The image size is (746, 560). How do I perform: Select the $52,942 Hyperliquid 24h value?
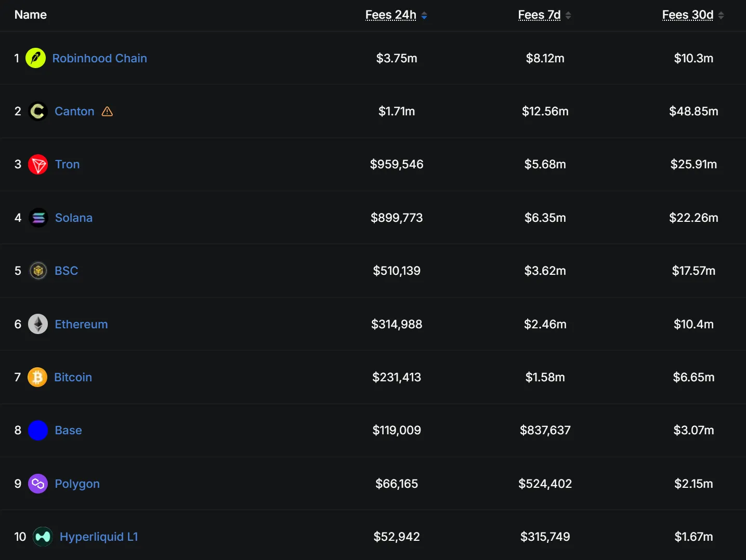[397, 537]
